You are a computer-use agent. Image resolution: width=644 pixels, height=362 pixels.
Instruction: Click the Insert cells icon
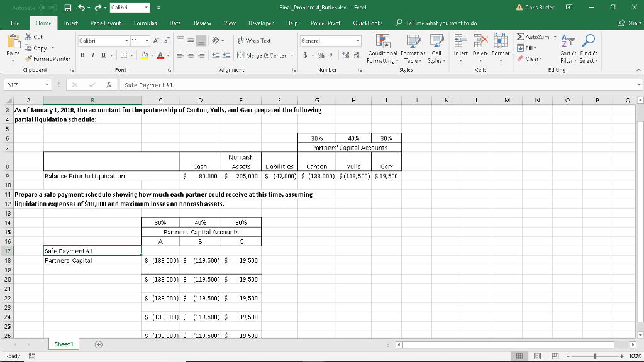[460, 41]
